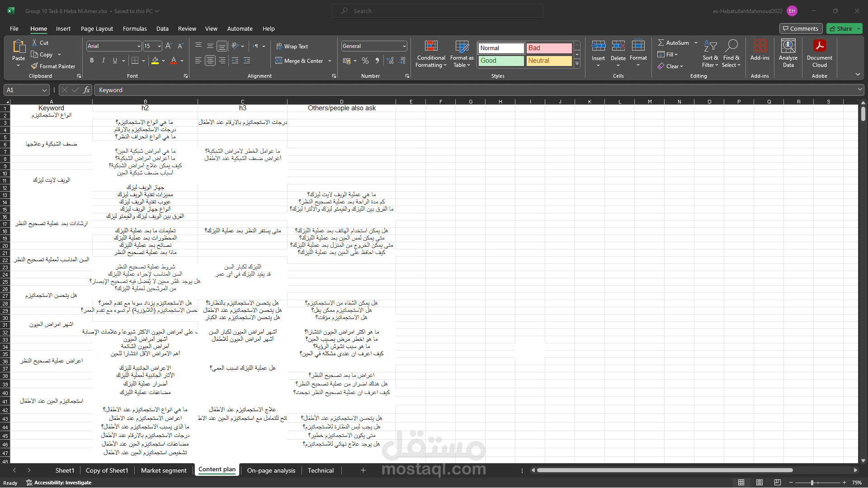Toggle middle vertical alignment

click(210, 46)
